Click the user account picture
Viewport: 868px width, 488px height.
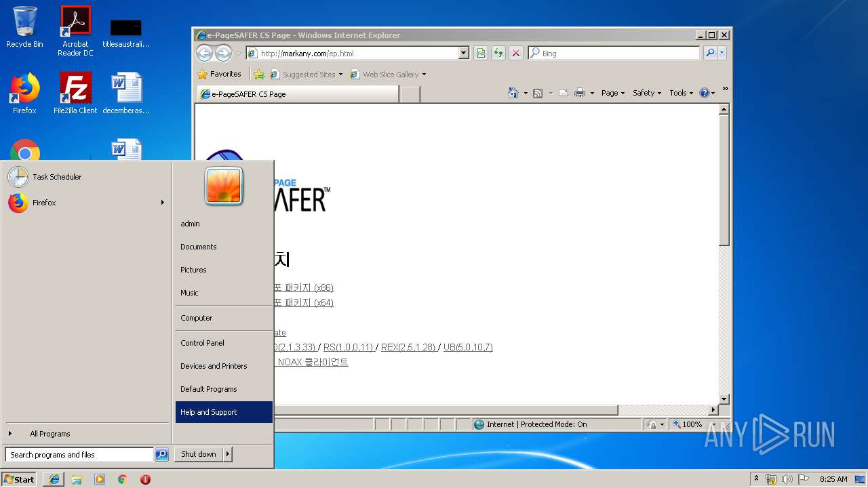pyautogui.click(x=224, y=186)
